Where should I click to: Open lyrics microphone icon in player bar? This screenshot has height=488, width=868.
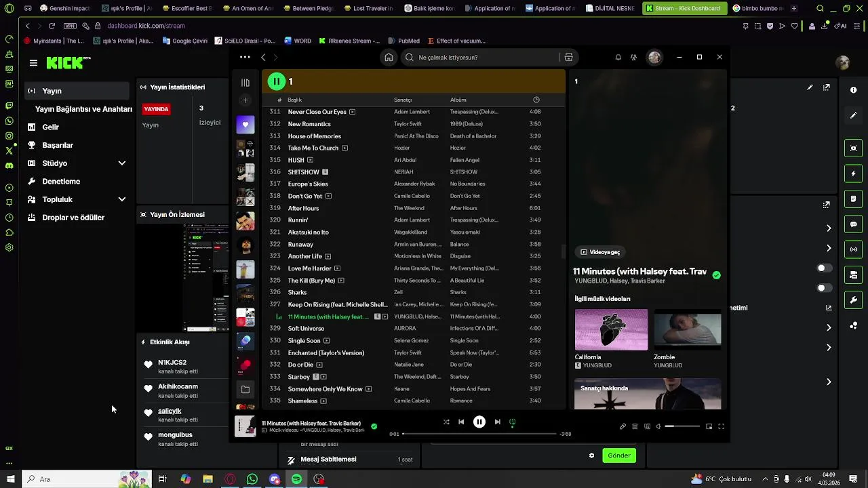coord(623,426)
